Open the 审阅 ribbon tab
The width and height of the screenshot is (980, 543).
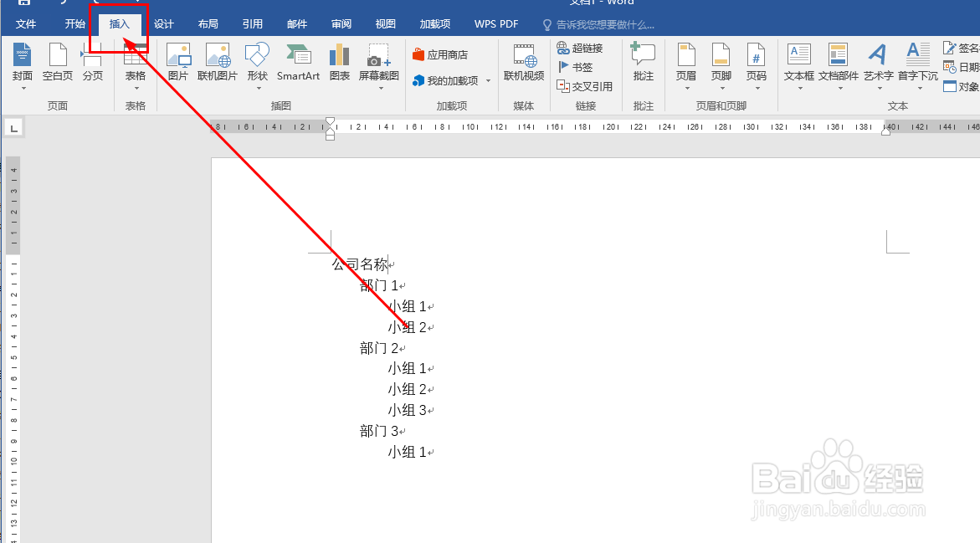[x=341, y=23]
